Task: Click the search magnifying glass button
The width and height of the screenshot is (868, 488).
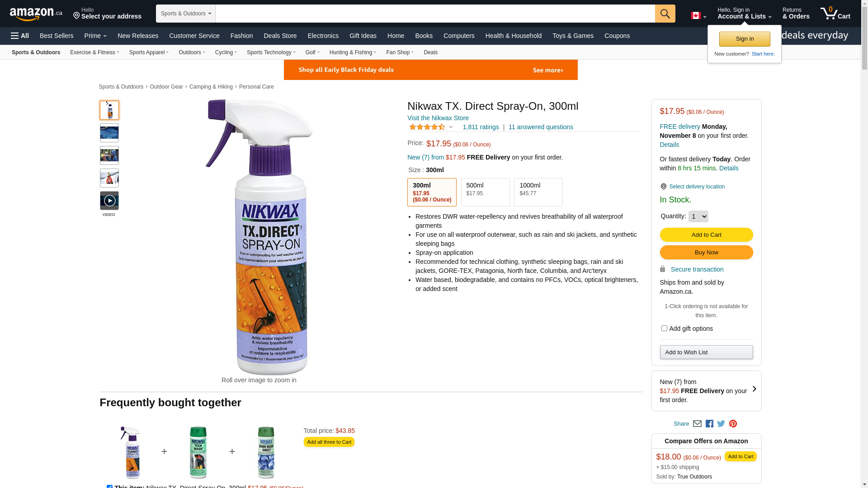Action: [x=665, y=14]
